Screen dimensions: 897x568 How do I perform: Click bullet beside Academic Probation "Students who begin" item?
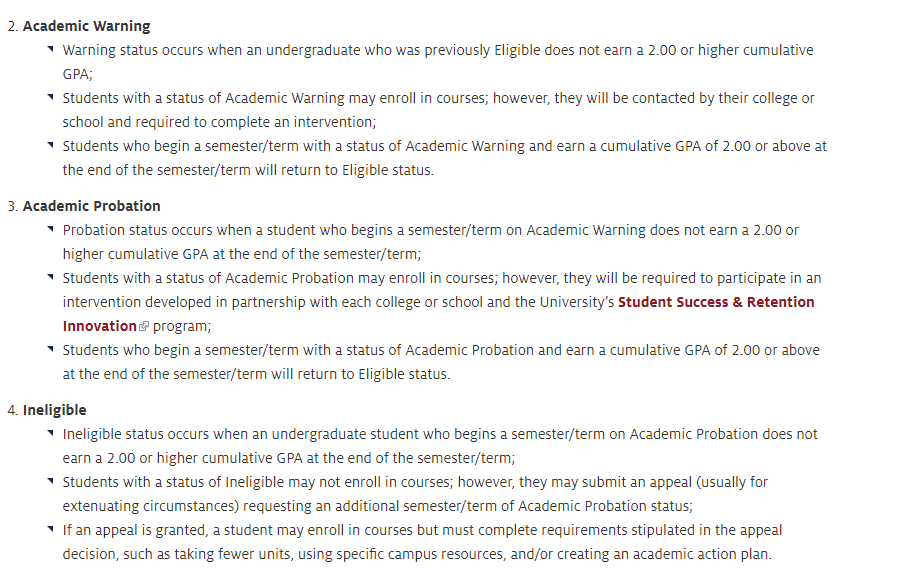(x=51, y=349)
